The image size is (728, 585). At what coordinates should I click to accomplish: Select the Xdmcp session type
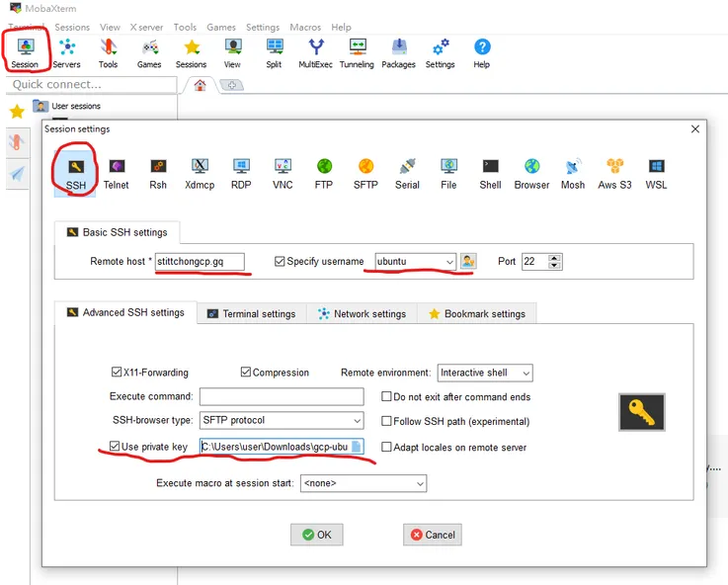(200, 174)
